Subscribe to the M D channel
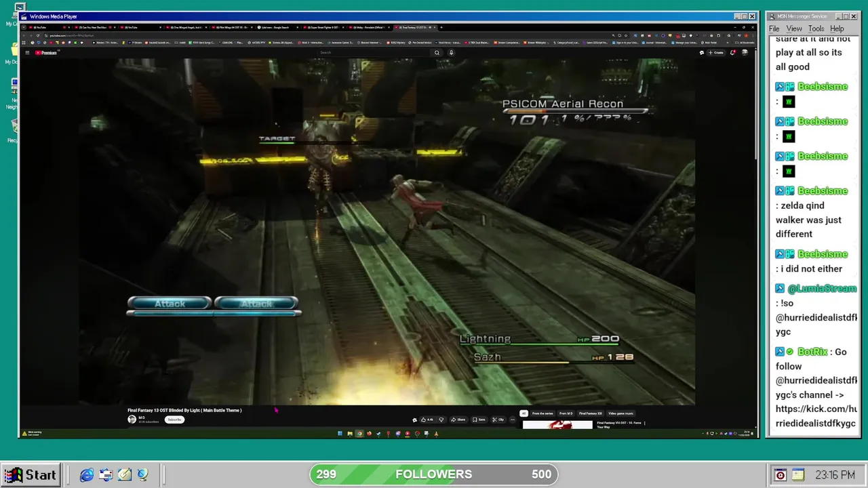 pos(174,420)
